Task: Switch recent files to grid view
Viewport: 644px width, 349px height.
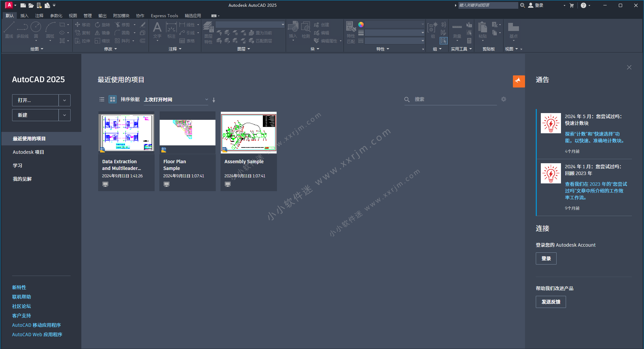Action: [113, 99]
